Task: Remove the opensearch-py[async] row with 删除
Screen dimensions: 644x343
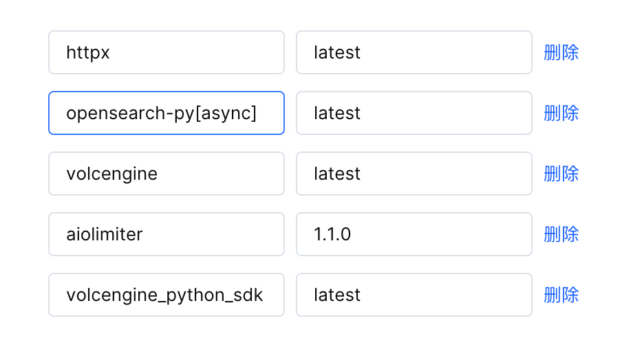Action: pyautogui.click(x=561, y=113)
